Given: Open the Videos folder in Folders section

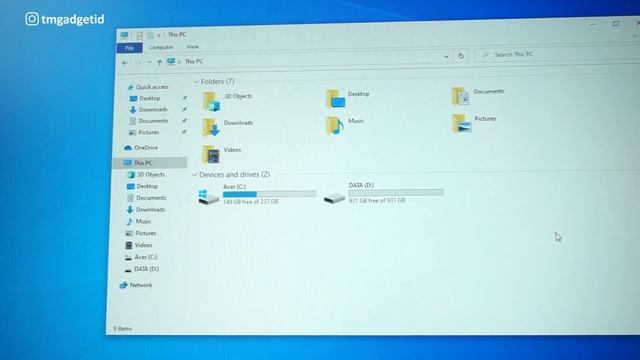Looking at the screenshot, I should (211, 155).
